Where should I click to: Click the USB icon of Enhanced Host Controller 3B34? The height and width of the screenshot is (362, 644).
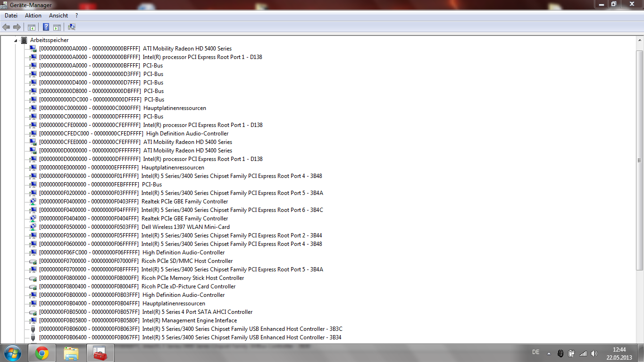(x=33, y=337)
